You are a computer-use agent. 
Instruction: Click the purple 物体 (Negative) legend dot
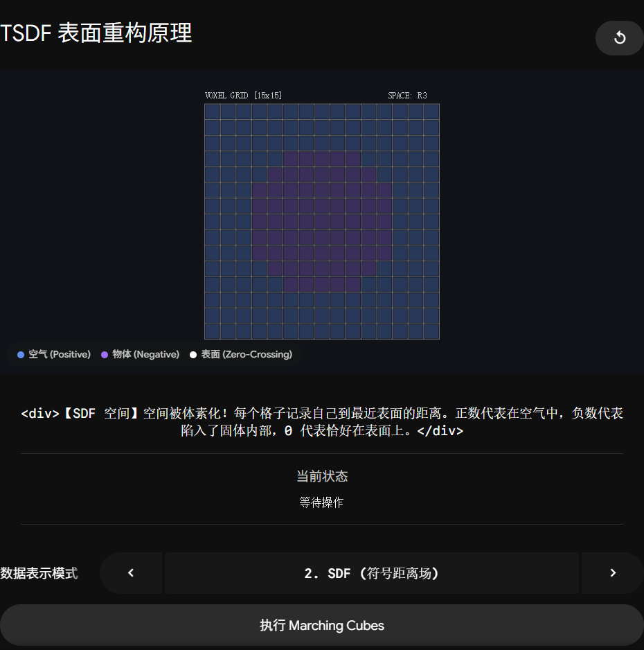(105, 354)
